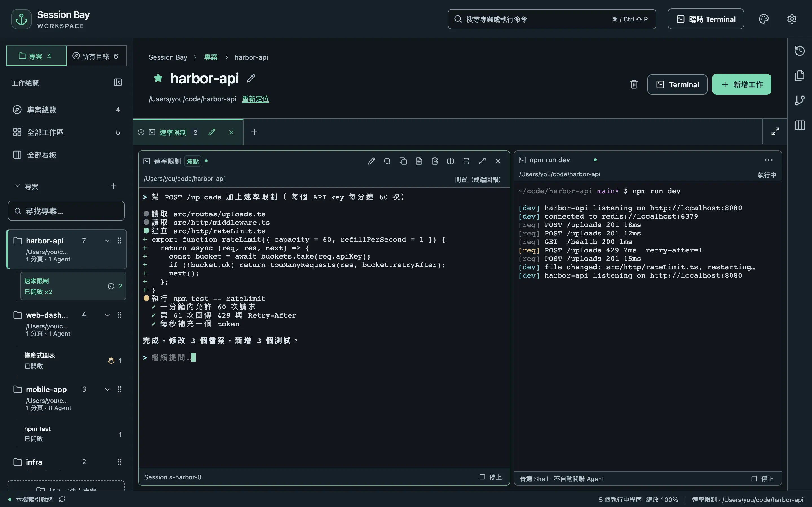Viewport: 812px width, 507px height.
Task: Click the 新增工作 button
Action: click(742, 84)
